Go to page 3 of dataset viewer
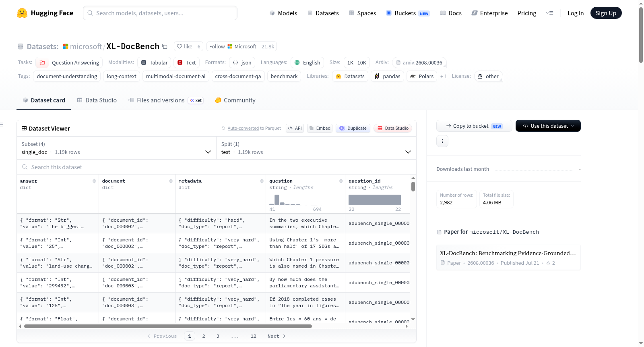Image resolution: width=644 pixels, height=347 pixels. [x=218, y=336]
